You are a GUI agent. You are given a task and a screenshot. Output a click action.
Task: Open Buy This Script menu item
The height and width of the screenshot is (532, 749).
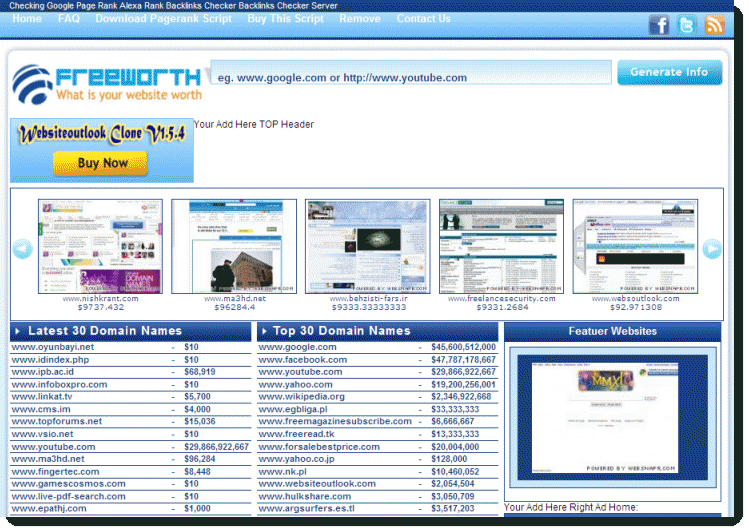point(285,19)
